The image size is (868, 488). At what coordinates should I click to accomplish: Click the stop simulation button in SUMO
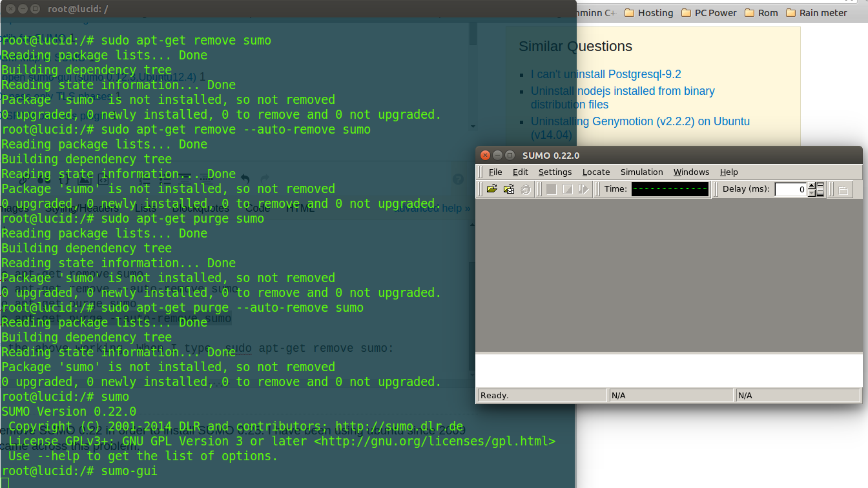(x=568, y=189)
